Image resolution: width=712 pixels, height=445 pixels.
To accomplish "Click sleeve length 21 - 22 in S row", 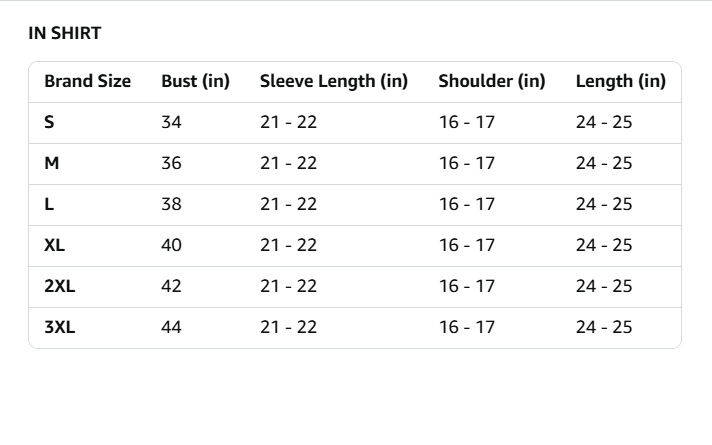I will 288,122.
